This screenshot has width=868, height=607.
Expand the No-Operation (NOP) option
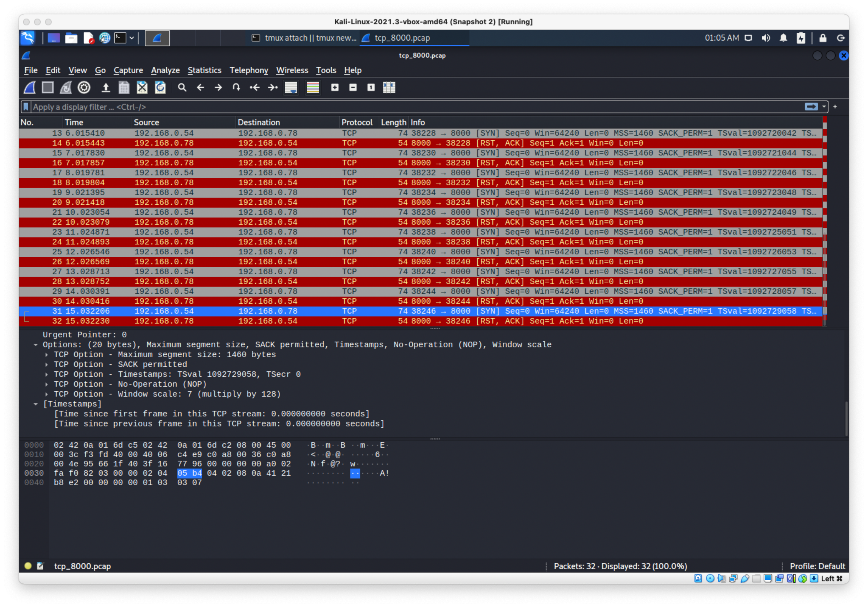46,384
